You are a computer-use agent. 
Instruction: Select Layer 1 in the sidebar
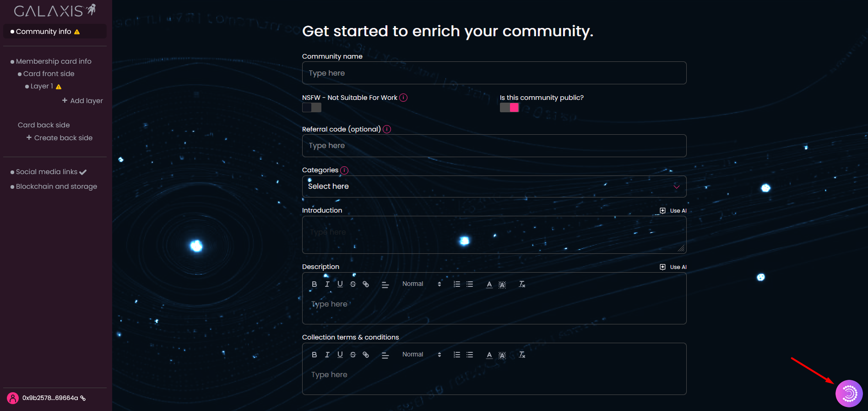pos(42,86)
